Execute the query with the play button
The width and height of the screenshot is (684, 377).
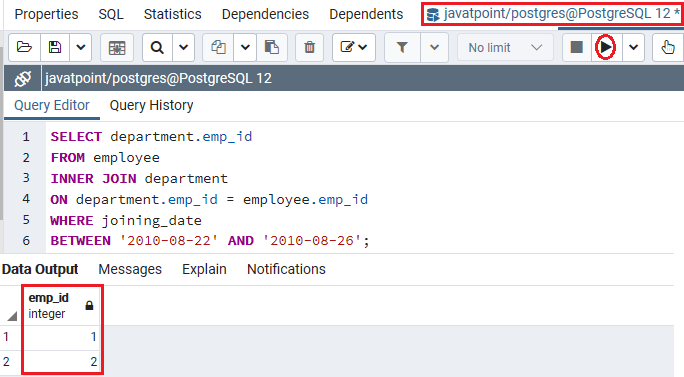(606, 47)
